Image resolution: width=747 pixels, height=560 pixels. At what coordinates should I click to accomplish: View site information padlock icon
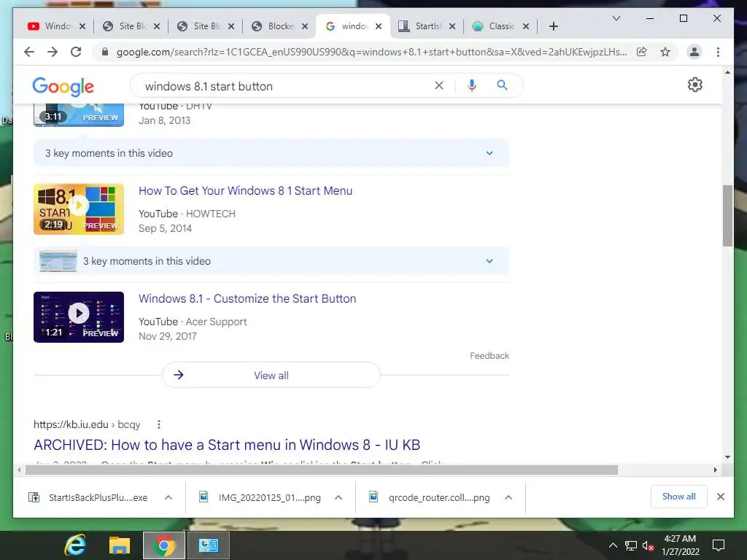105,52
